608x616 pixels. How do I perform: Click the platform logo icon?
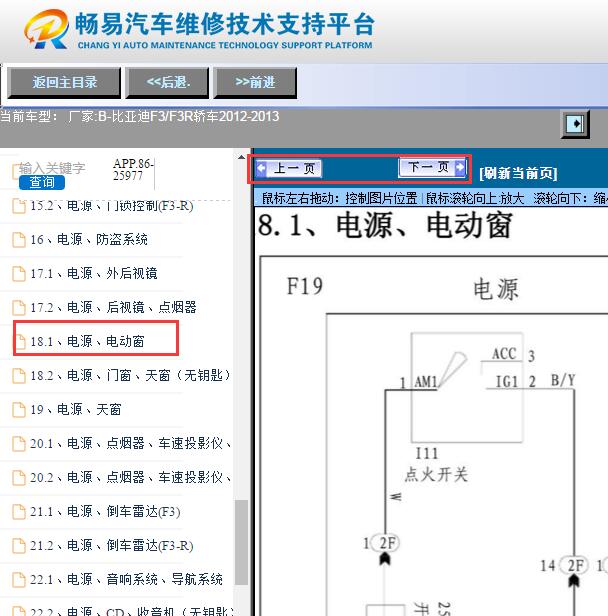(x=46, y=29)
